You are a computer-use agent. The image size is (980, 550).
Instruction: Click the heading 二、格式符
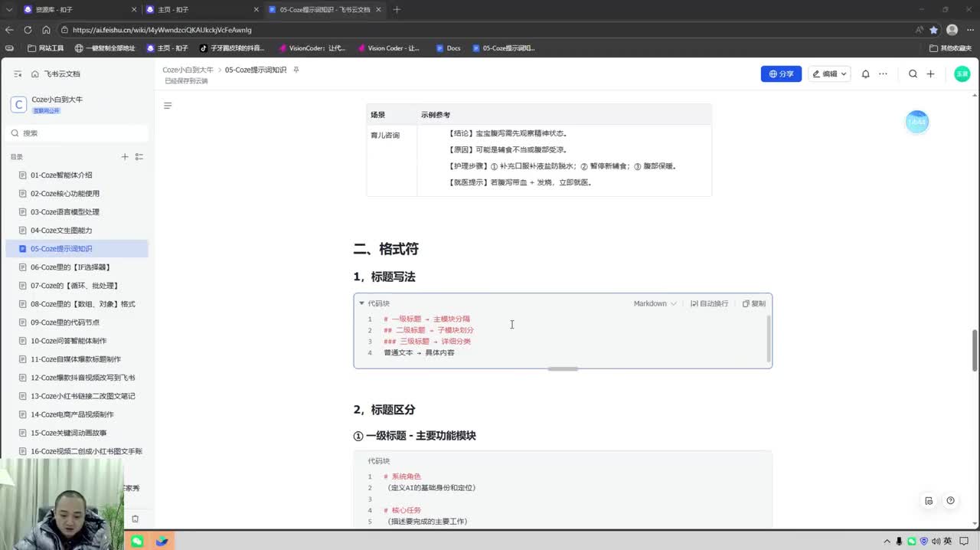[386, 249]
